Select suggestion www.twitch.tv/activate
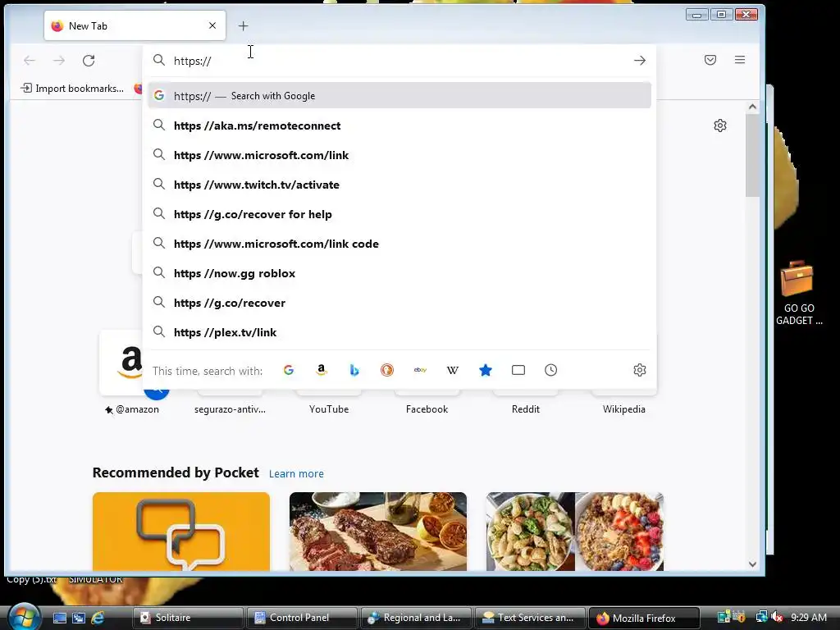This screenshot has width=840, height=630. (x=399, y=185)
